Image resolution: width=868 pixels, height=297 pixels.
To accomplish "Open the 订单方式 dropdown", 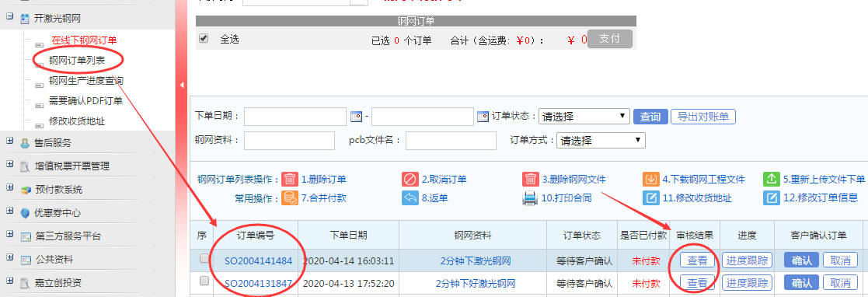I will [x=601, y=140].
